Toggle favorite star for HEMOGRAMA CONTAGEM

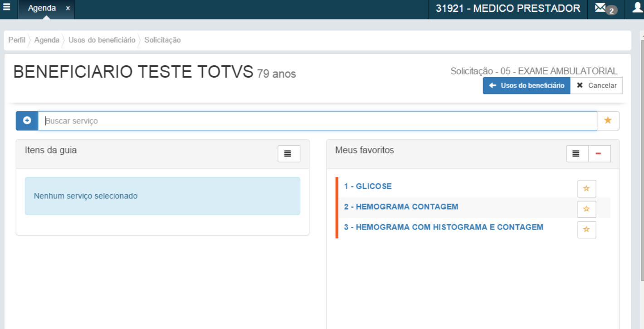(x=586, y=209)
